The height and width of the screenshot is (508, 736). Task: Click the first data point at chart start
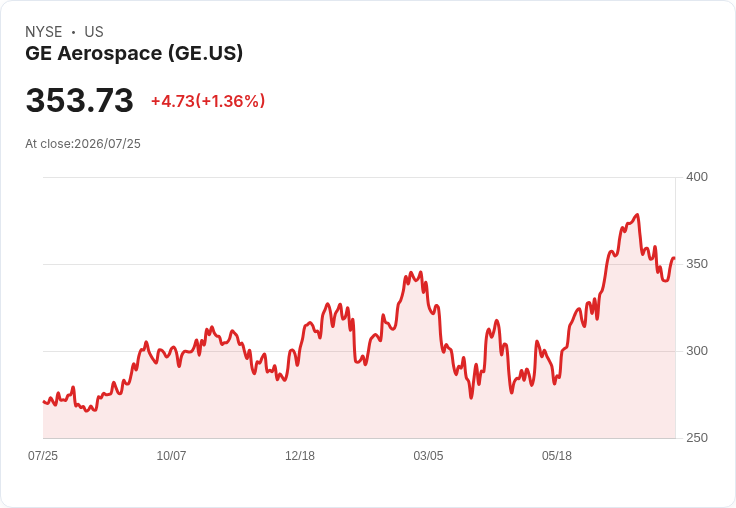click(44, 401)
